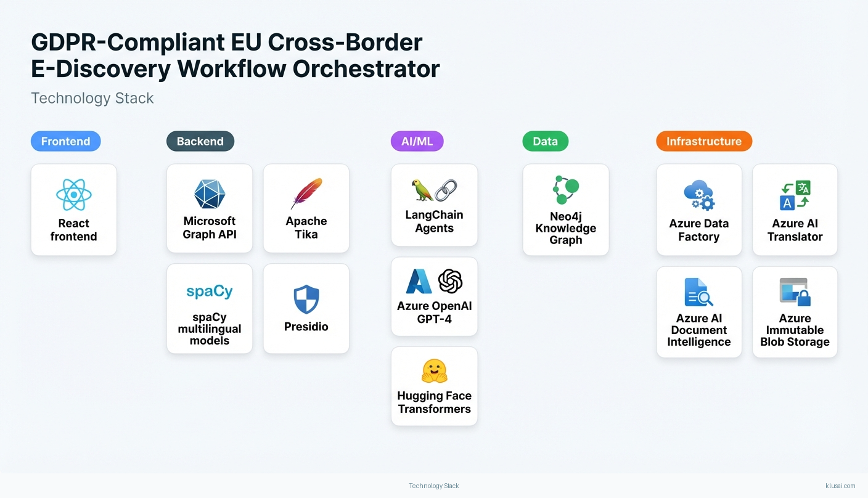Click the green Data category pill
The image size is (868, 498).
click(x=546, y=141)
